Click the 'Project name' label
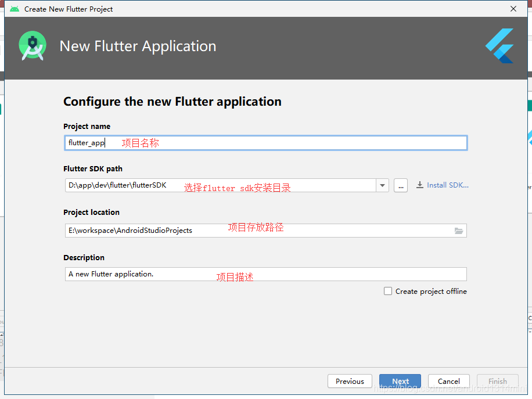This screenshot has width=532, height=399. pyautogui.click(x=87, y=126)
